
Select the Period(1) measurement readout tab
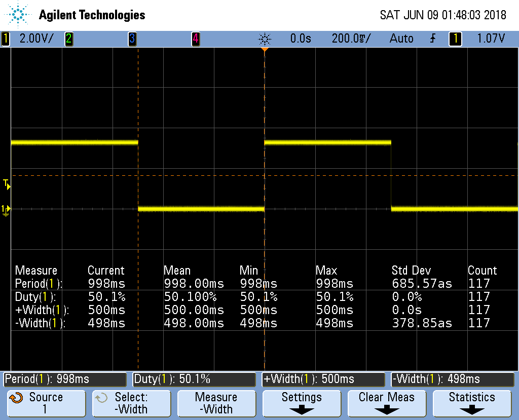(64, 379)
